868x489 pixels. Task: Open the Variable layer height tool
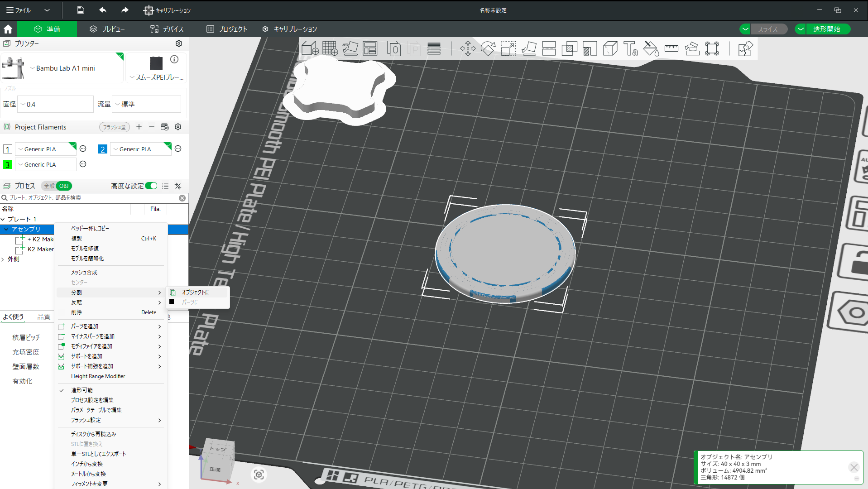434,48
